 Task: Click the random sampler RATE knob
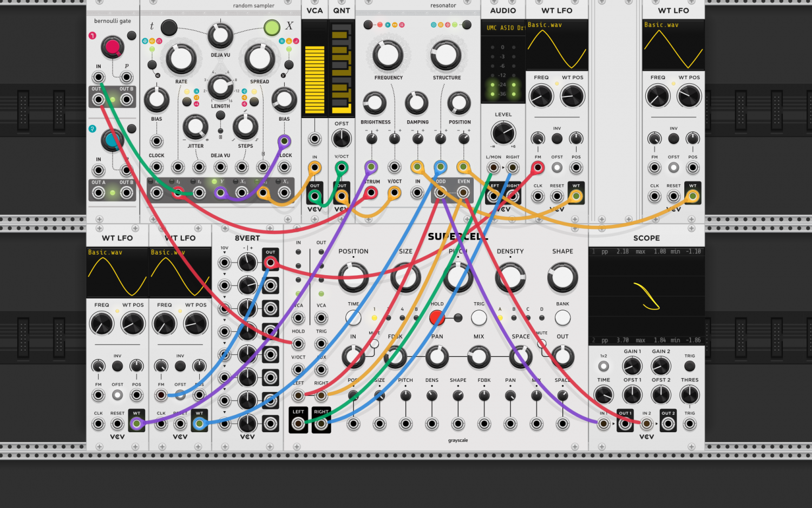181,60
